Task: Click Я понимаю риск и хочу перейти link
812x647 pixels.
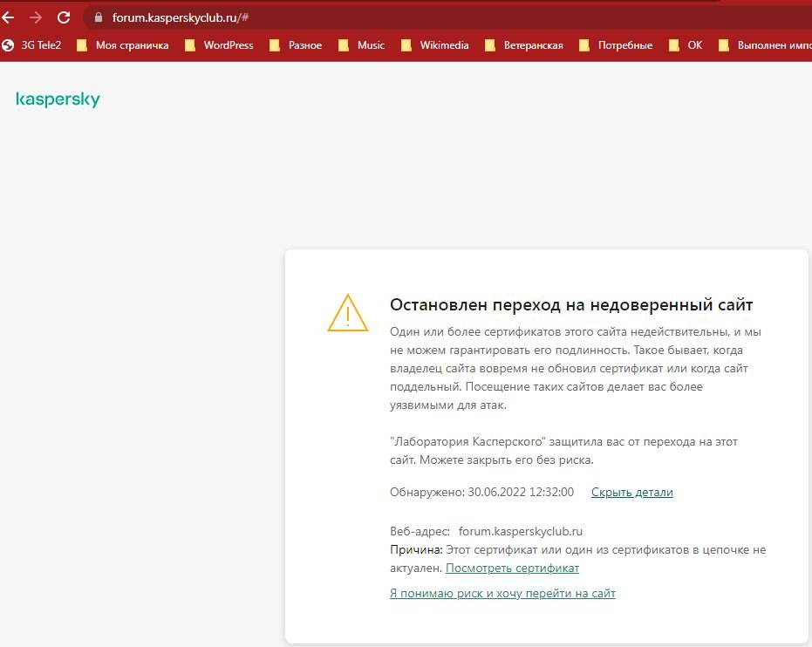Action: [x=502, y=594]
